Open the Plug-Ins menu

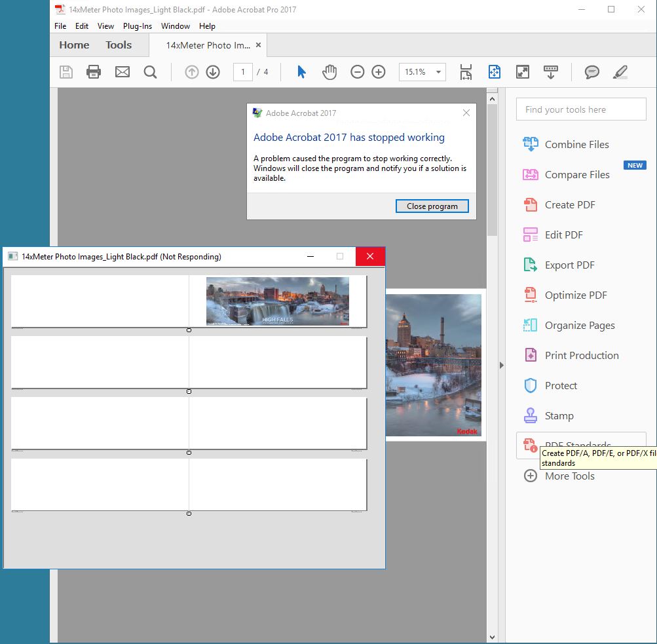click(137, 26)
